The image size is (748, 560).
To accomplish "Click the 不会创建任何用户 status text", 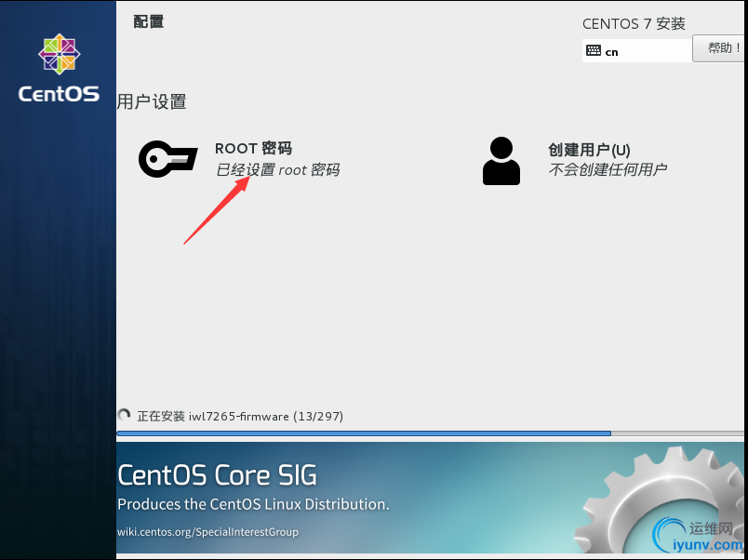I will 608,169.
